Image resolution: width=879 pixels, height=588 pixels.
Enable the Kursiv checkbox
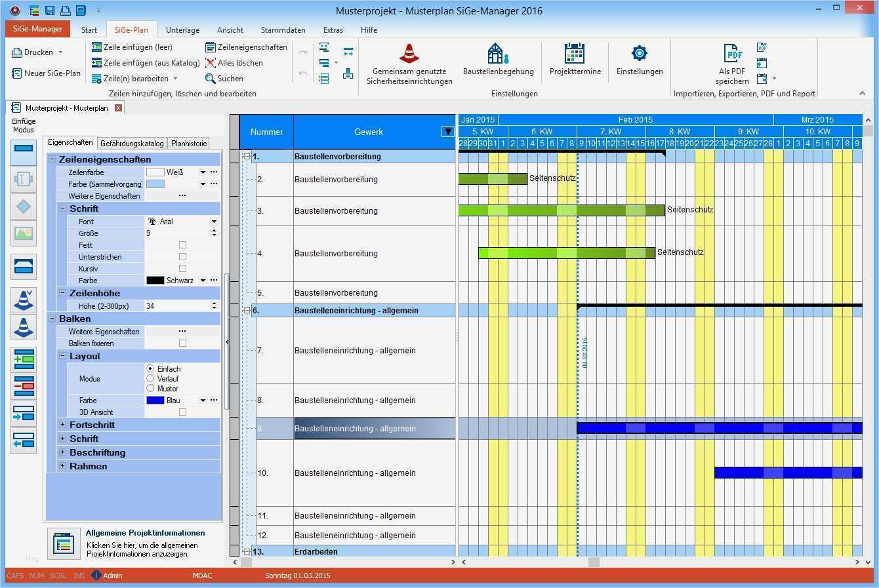point(182,269)
